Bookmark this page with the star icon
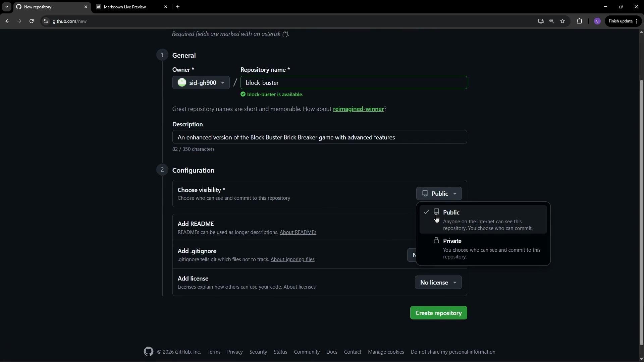The height and width of the screenshot is (362, 644). (562, 21)
